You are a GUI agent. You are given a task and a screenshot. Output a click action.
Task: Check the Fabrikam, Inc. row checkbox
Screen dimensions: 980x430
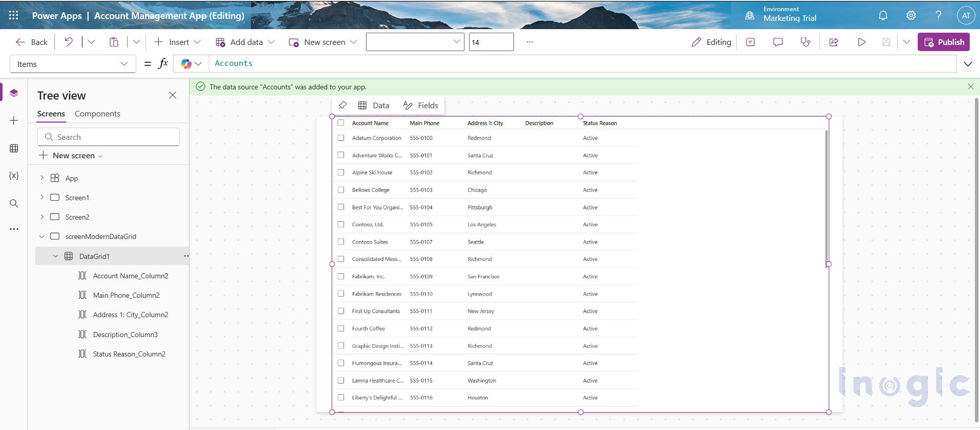341,276
